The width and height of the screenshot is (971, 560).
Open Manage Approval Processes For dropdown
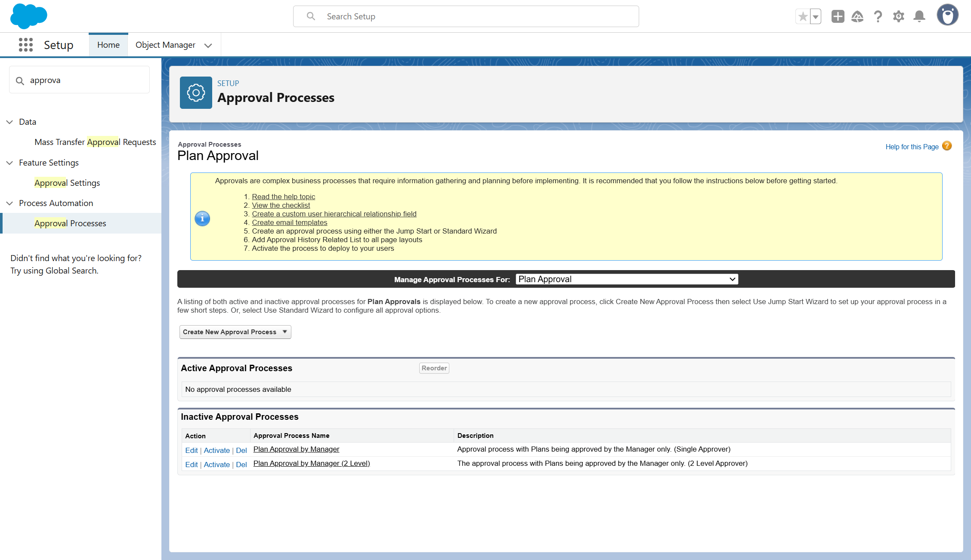pos(627,279)
